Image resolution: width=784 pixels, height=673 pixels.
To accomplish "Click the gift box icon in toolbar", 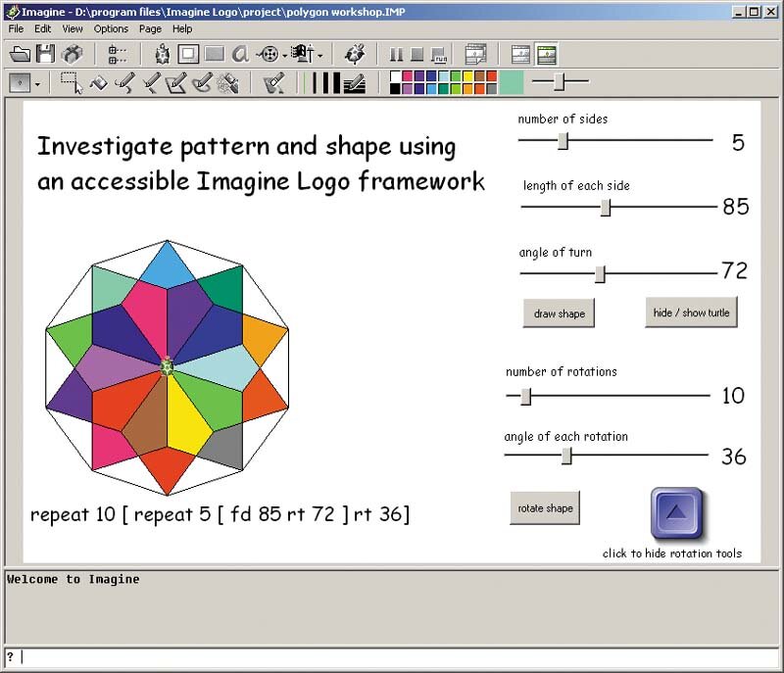I will [x=72, y=54].
